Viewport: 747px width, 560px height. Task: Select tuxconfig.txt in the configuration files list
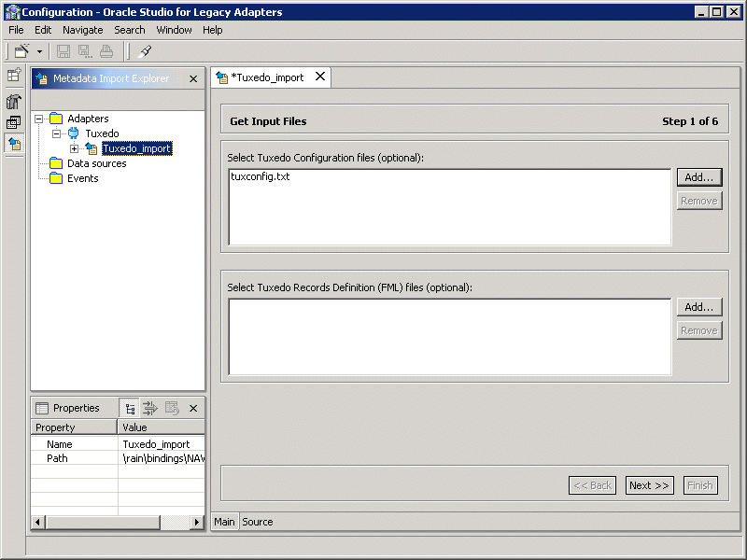pyautogui.click(x=261, y=176)
